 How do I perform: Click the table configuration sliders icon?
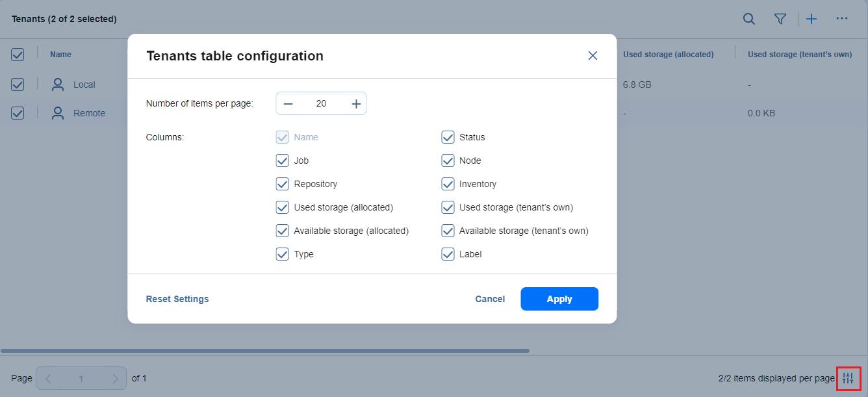[848, 378]
